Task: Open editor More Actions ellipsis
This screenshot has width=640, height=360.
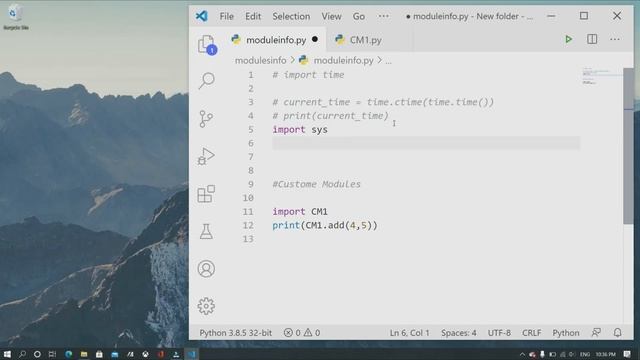Action: point(615,40)
